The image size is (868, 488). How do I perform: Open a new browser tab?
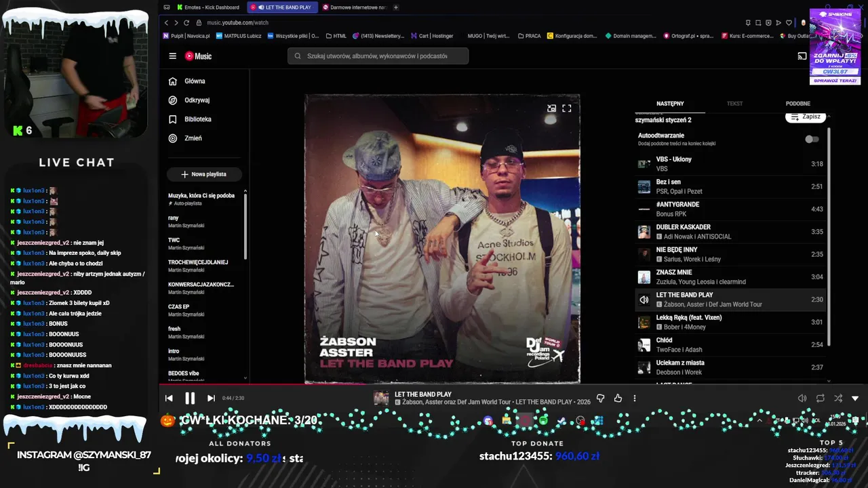coord(396,7)
